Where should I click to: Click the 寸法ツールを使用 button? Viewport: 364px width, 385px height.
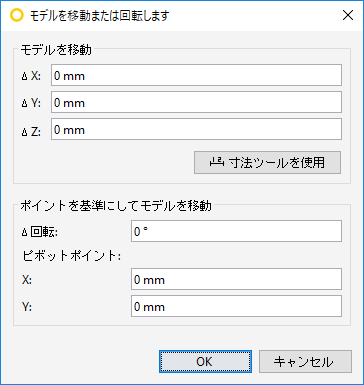tap(267, 162)
